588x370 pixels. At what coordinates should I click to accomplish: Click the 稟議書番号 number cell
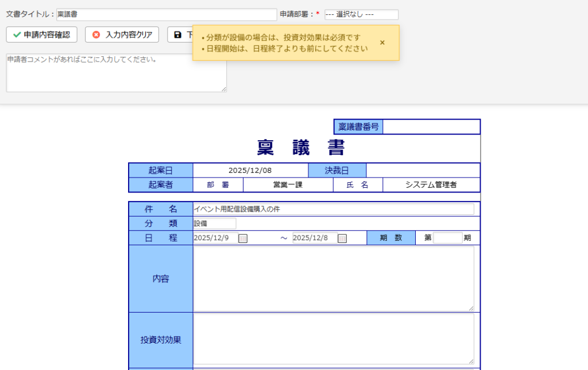[431, 127]
